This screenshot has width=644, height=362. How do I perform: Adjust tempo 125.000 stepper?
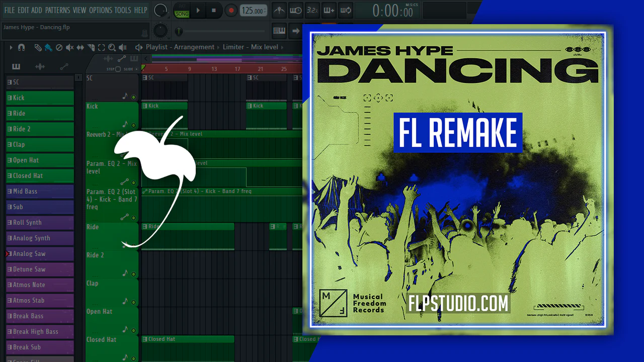click(254, 11)
